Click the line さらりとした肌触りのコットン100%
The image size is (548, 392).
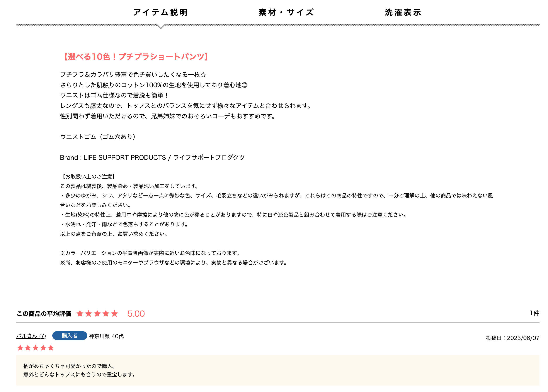pyautogui.click(x=154, y=85)
